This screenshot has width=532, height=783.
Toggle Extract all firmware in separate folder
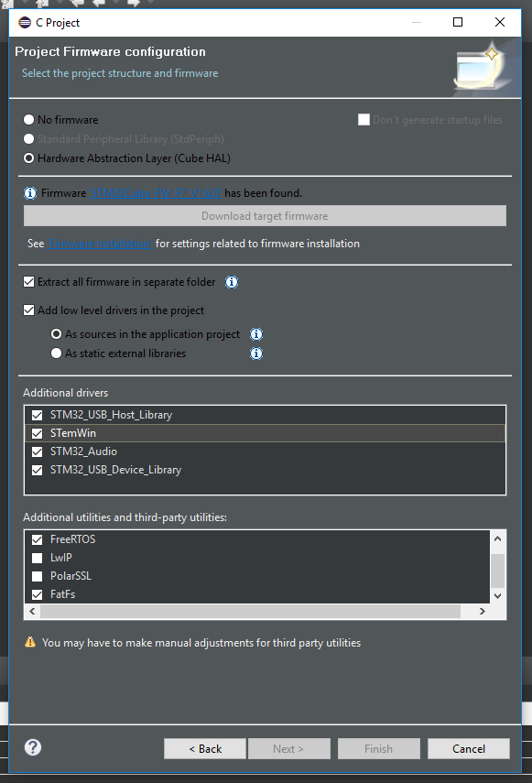[29, 282]
